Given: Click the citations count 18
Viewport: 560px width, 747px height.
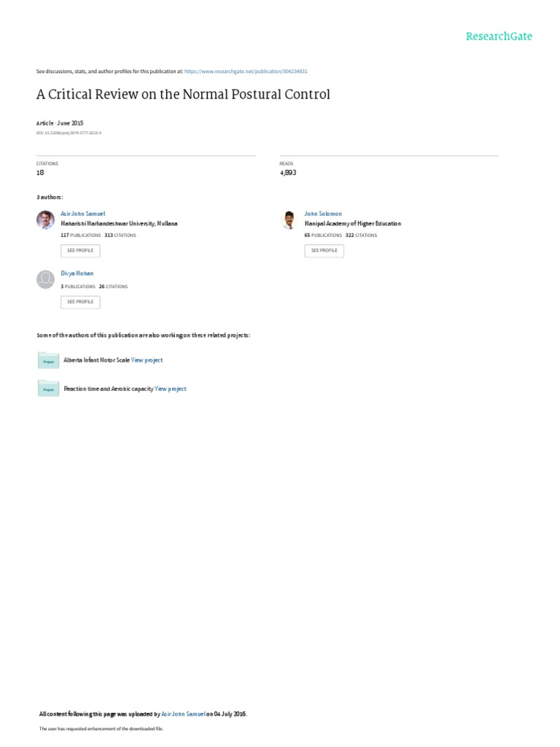Looking at the screenshot, I should (41, 172).
